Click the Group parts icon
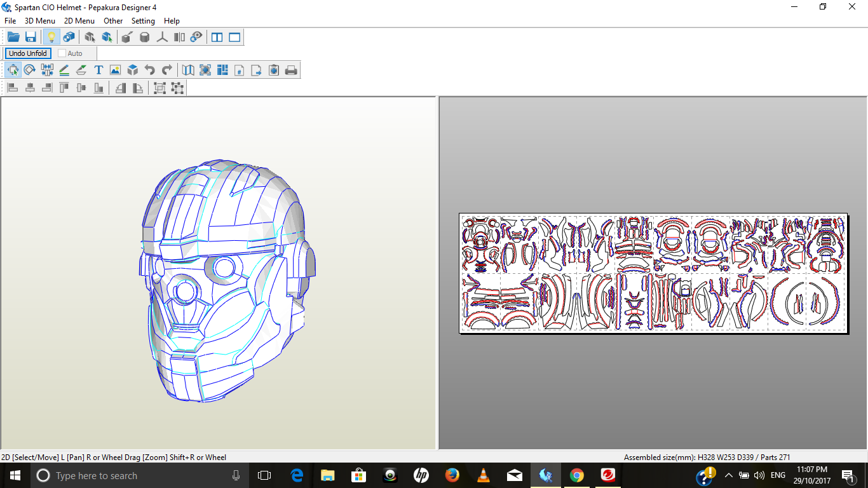 click(159, 88)
